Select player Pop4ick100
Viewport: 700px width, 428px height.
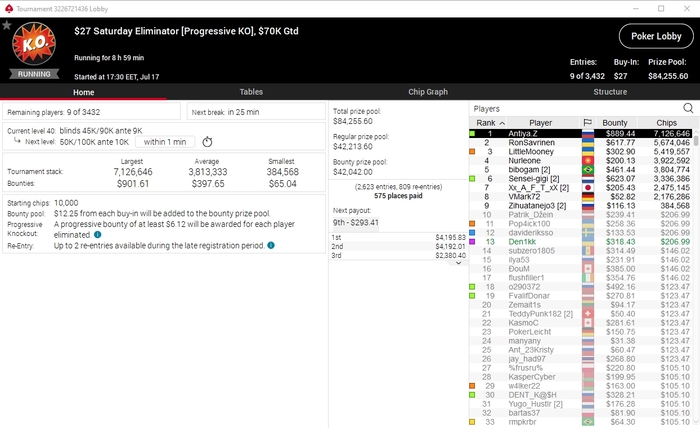click(580, 224)
